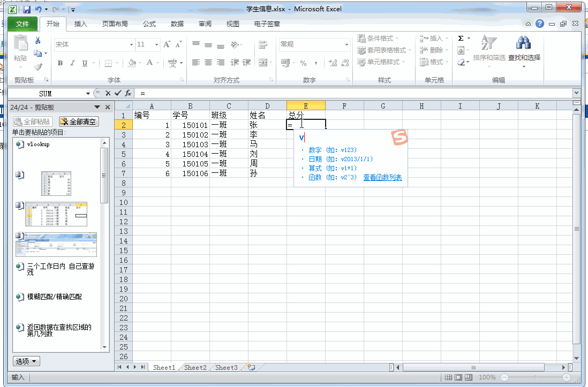588x387 pixels.
Task: Toggle Align Text Left
Action: pos(196,63)
